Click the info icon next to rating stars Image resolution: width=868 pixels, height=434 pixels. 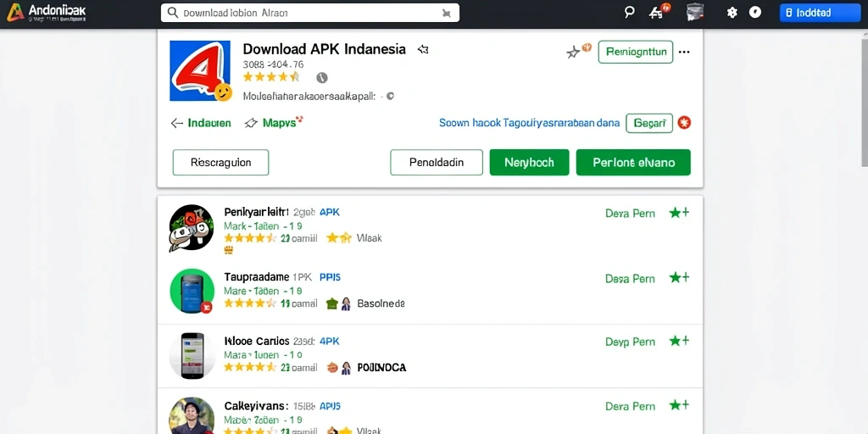[x=321, y=77]
